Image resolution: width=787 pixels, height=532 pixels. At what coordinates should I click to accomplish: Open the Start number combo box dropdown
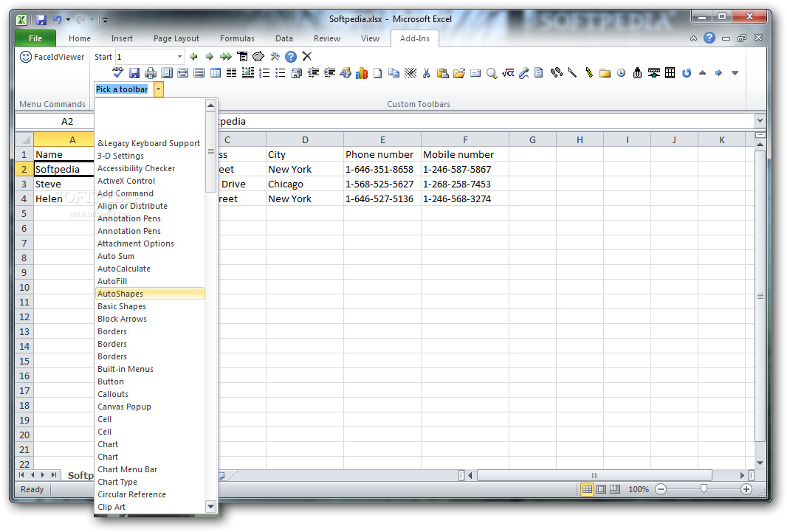click(179, 57)
